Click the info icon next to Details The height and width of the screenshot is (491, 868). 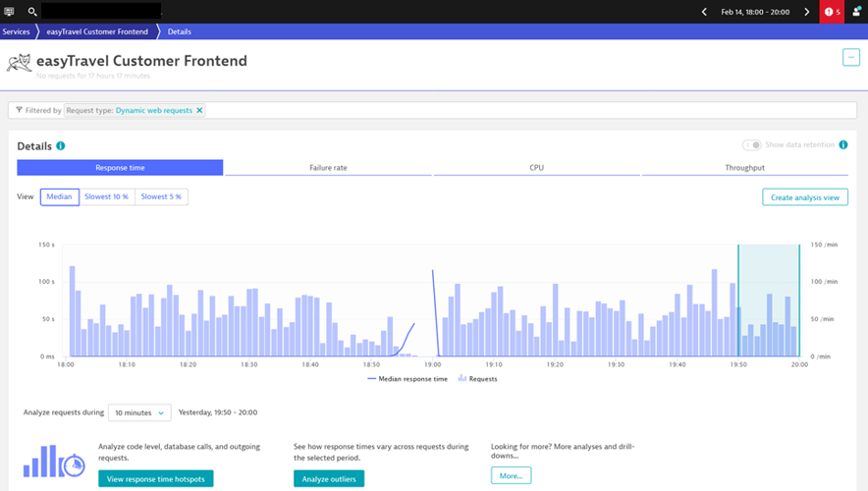click(x=60, y=145)
